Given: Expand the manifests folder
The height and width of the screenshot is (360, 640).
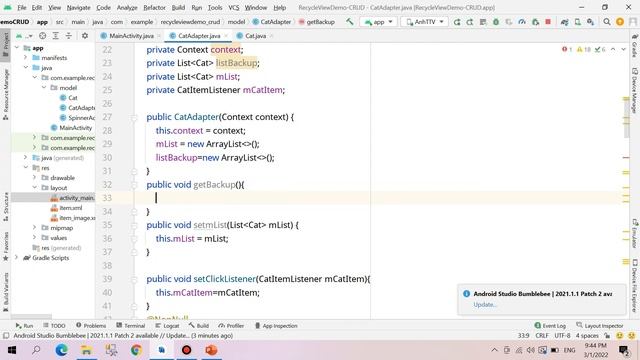Looking at the screenshot, I should click(26, 58).
